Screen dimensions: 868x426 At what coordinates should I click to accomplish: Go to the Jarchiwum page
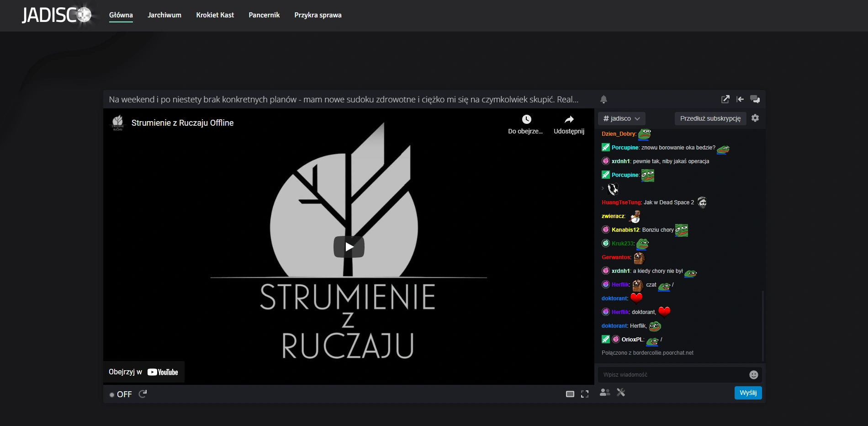[164, 15]
